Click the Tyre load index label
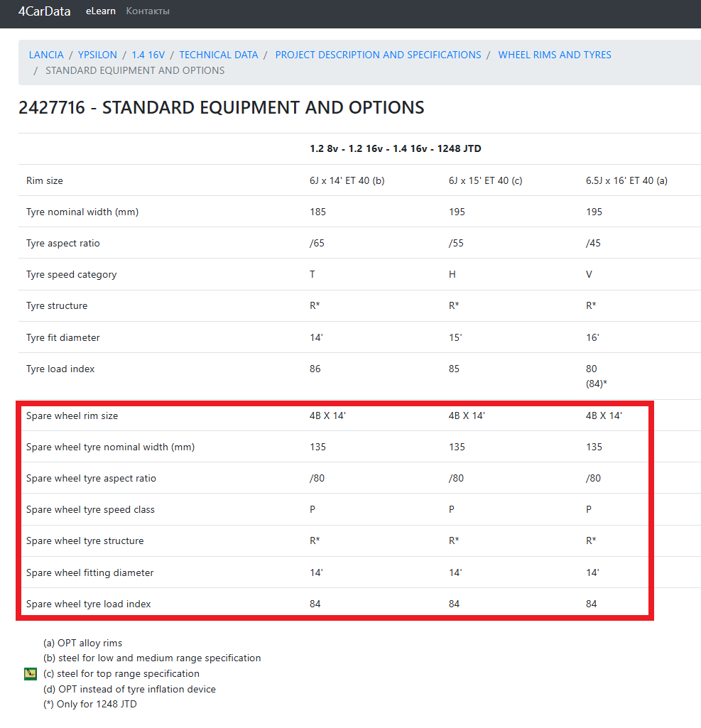Image resolution: width=701 pixels, height=728 pixels. click(60, 369)
